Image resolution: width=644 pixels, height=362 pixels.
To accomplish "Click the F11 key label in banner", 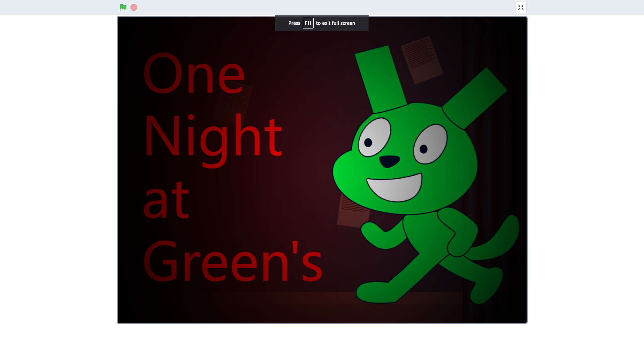I will point(308,23).
